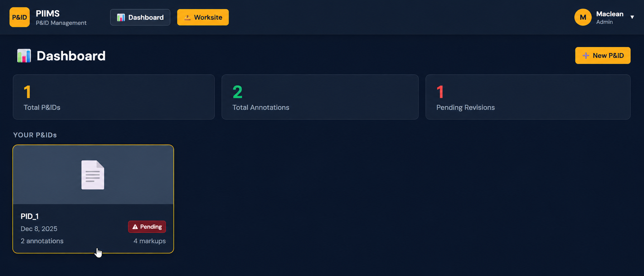Click the Pending Revisions stat card

click(528, 97)
